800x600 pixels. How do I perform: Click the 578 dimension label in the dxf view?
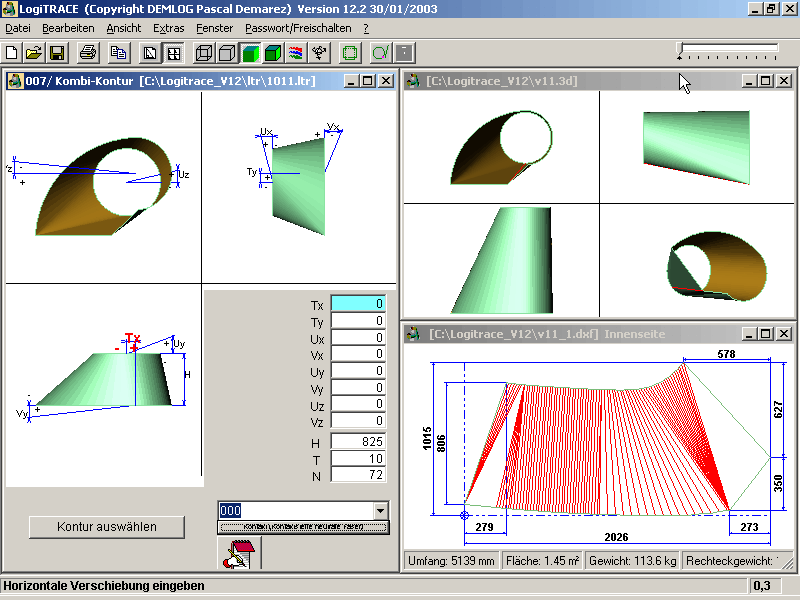tap(726, 354)
